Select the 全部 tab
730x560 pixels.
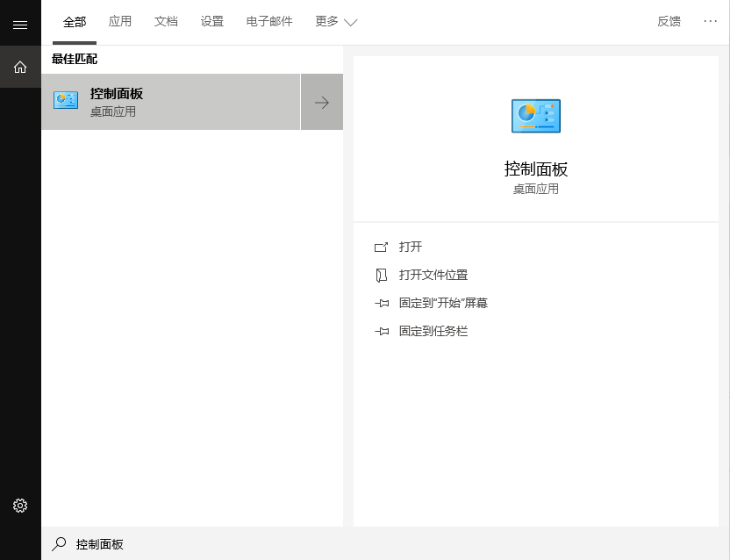[75, 21]
